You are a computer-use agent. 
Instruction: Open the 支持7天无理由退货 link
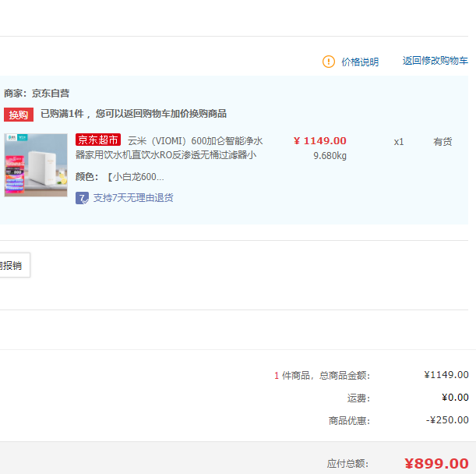tap(133, 198)
